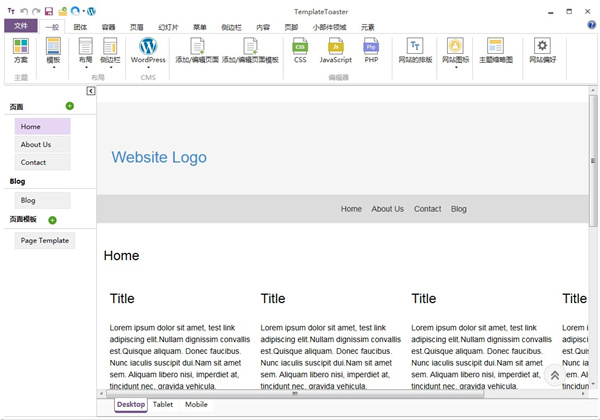Click the horizontal scrollbar of the preview
This screenshot has height=420, width=600.
coord(295,393)
